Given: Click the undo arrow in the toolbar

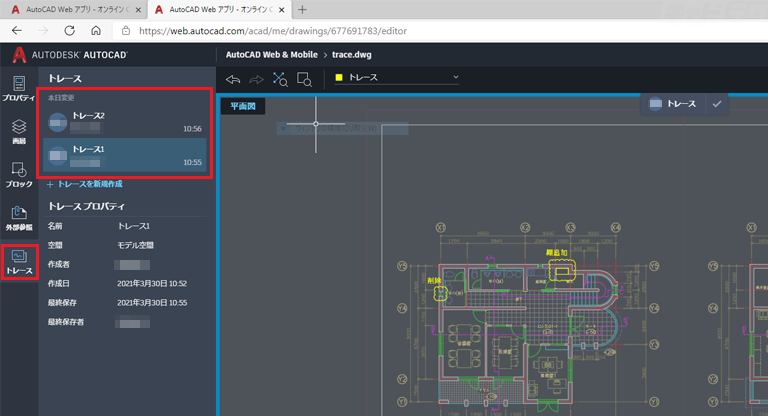Looking at the screenshot, I should (233, 78).
